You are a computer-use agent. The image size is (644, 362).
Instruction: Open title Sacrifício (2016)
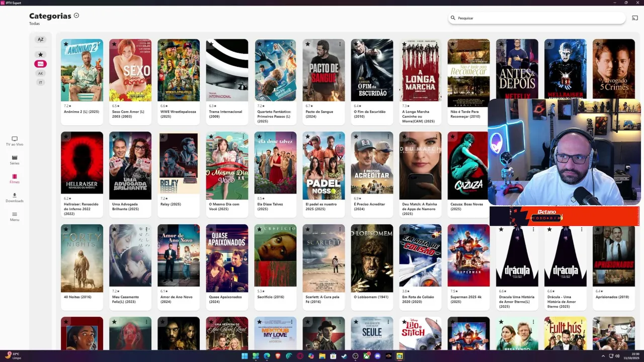271,297
